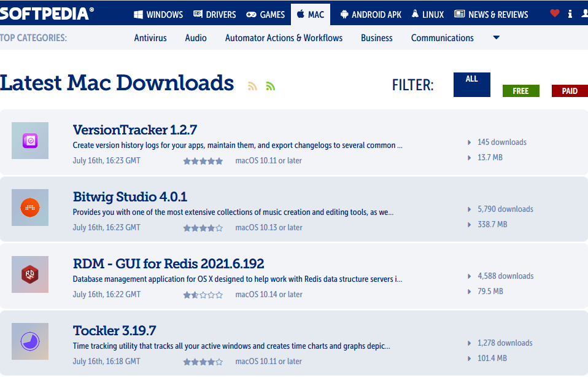
Task: Open the VersionTracker 1.2.7 title link
Action: coord(135,130)
